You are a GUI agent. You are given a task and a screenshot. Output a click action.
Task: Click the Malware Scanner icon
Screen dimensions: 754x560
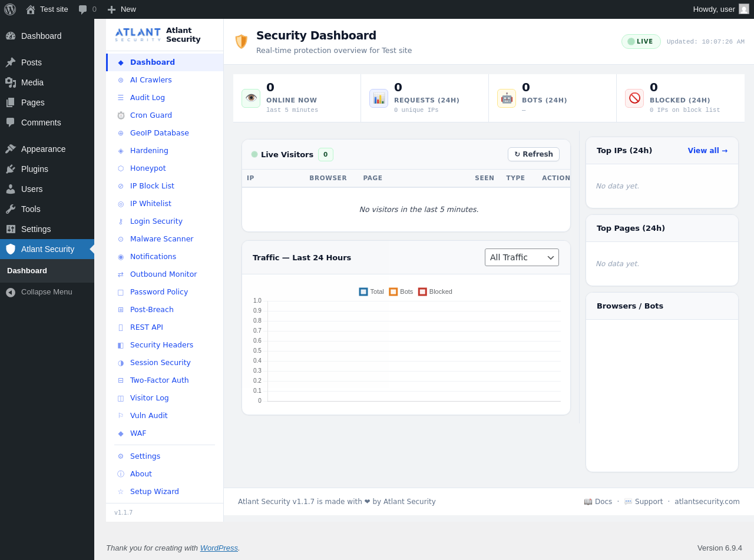pyautogui.click(x=121, y=239)
